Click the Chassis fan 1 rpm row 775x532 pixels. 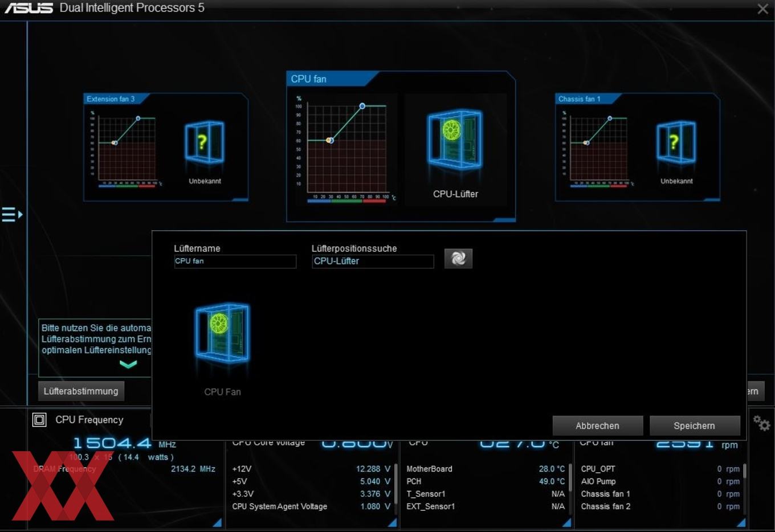(x=660, y=494)
